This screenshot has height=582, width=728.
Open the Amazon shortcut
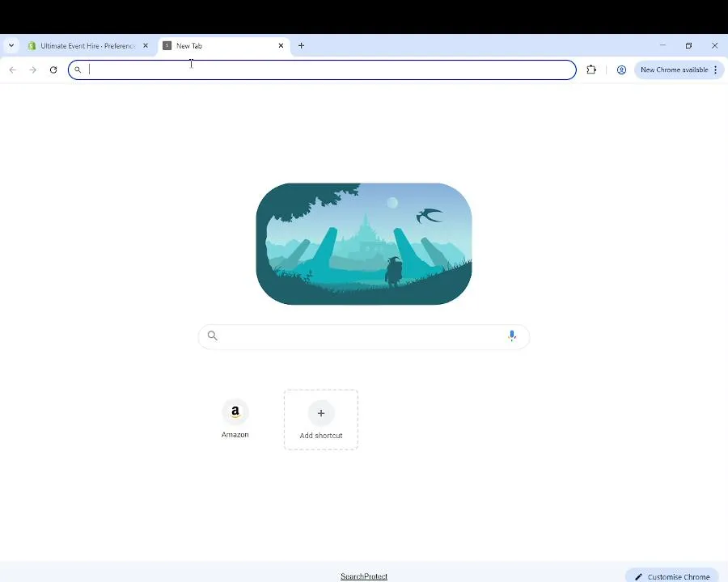point(235,420)
